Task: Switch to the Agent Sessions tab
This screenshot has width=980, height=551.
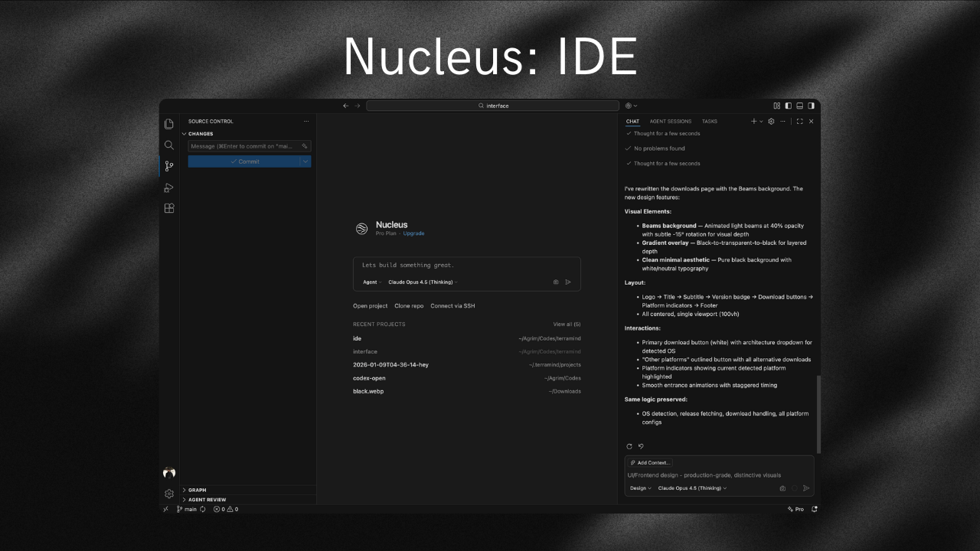Action: pyautogui.click(x=671, y=121)
